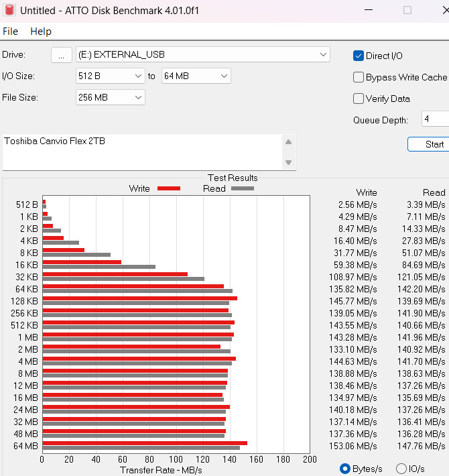Select the IO/s radio button
The image size is (449, 476).
pos(401,469)
